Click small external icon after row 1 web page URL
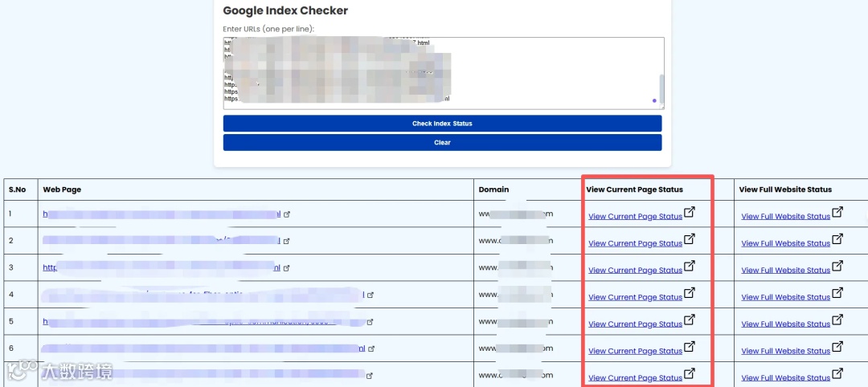Image resolution: width=868 pixels, height=387 pixels. tap(287, 214)
